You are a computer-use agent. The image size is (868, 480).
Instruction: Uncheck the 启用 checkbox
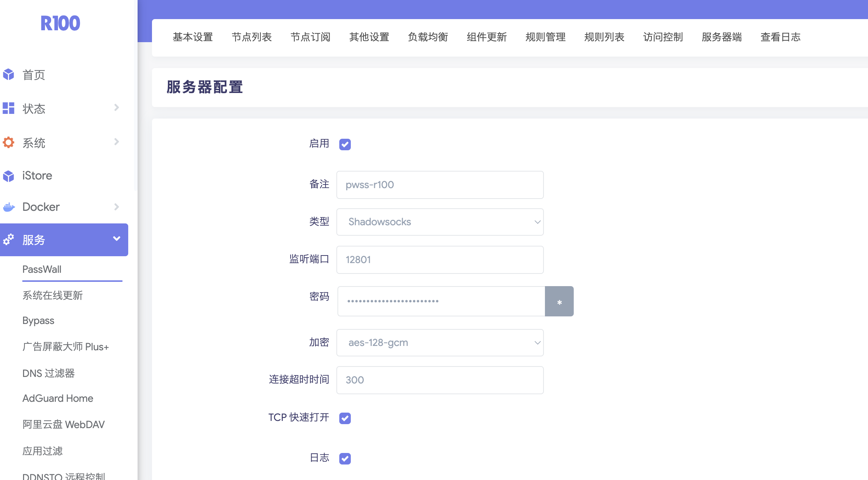pyautogui.click(x=345, y=144)
